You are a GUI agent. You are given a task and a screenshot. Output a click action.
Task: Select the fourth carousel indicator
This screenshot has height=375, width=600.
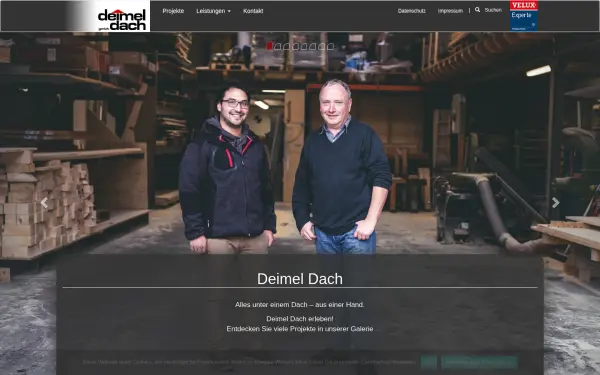(x=295, y=46)
